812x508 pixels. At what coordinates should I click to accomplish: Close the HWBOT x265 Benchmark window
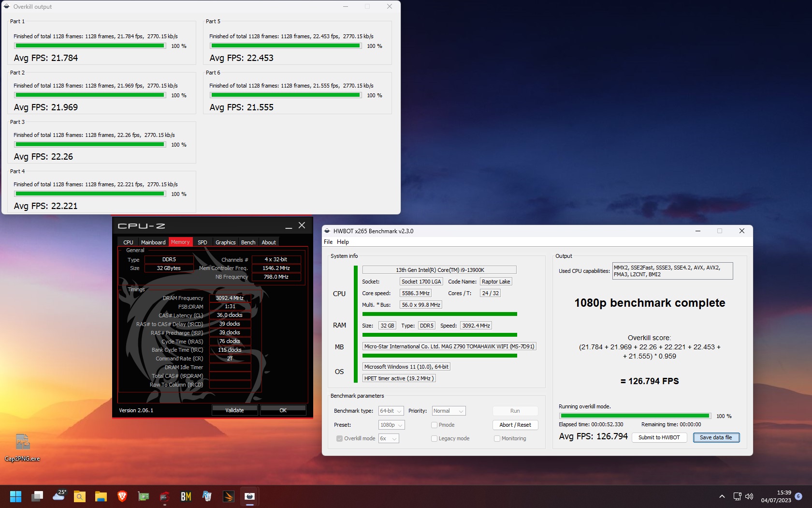(742, 231)
